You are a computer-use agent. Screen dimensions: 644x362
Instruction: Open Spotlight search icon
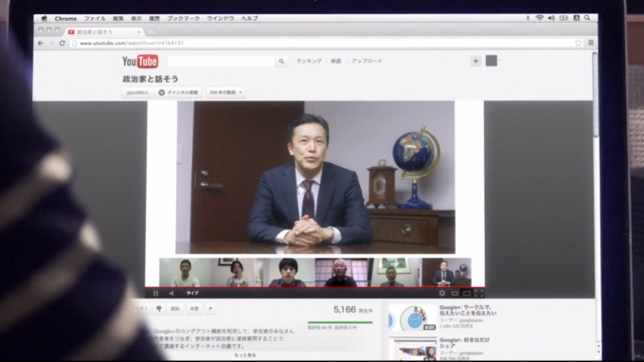[587, 18]
